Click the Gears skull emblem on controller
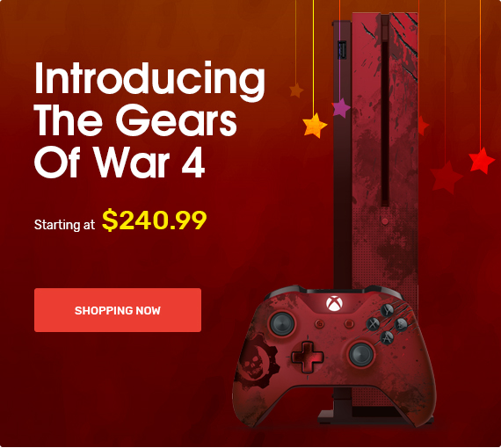Screen dimensions: 501x448 (x=257, y=361)
